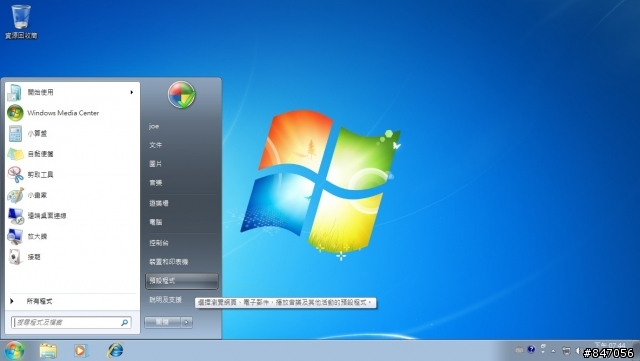The image size is (640, 361).
Task: Click the Start orb button
Action: pyautogui.click(x=15, y=350)
